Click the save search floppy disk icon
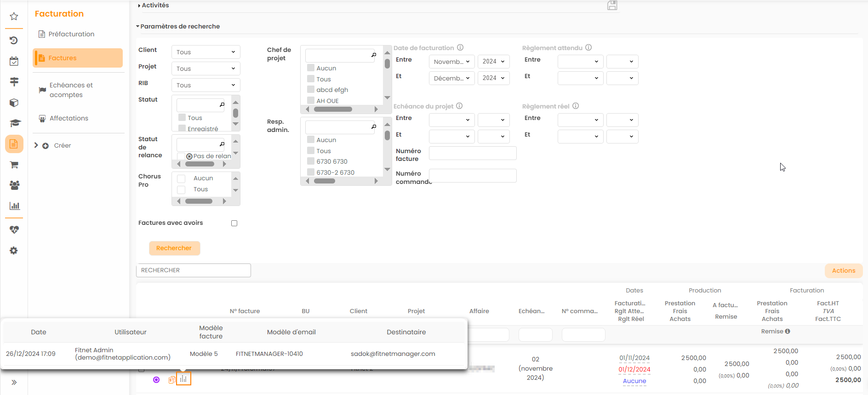Screen dimensions: 868x395 [x=612, y=6]
